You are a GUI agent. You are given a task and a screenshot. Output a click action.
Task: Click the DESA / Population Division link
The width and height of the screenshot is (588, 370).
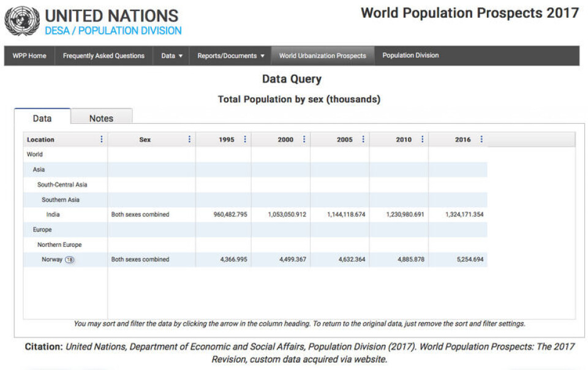[113, 31]
